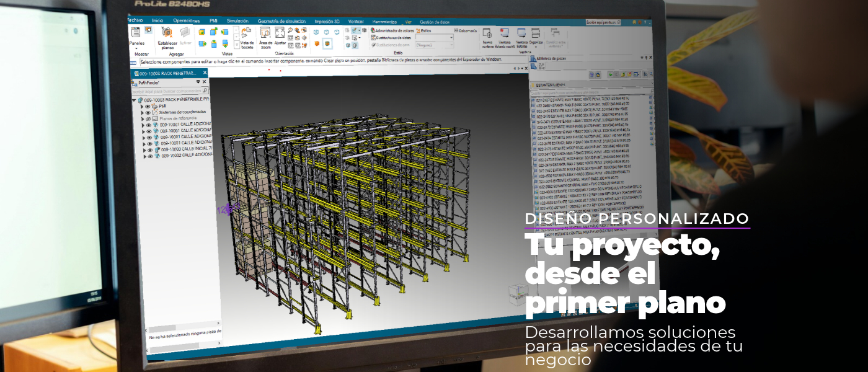The image size is (868, 372).
Task: Open the Geometría de simulación tab
Action: (281, 21)
